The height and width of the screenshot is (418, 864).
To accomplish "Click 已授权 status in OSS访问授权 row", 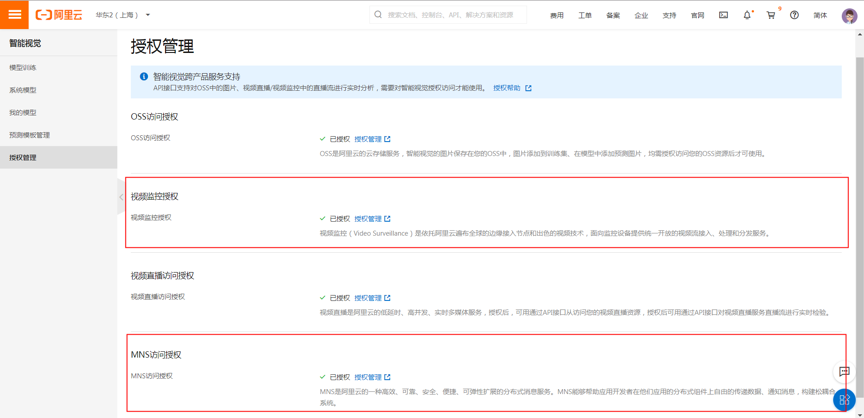I will pos(339,139).
